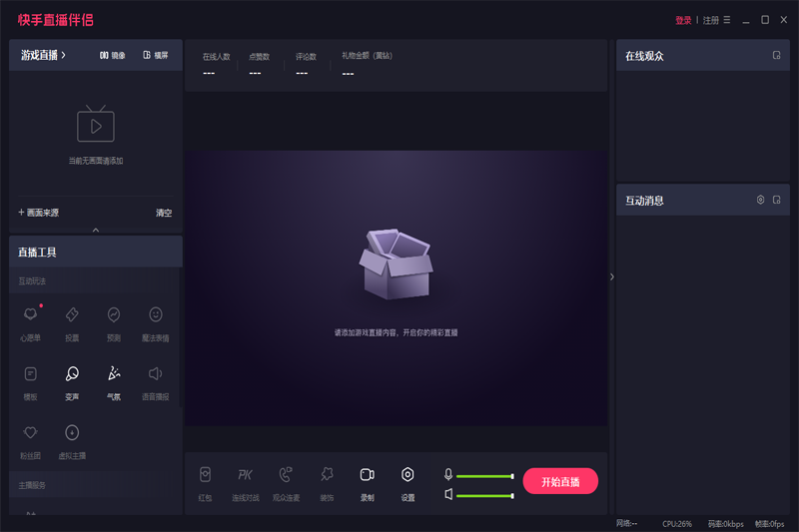Click 画面来源 to add a source
Viewport: 799px width, 532px height.
click(39, 213)
